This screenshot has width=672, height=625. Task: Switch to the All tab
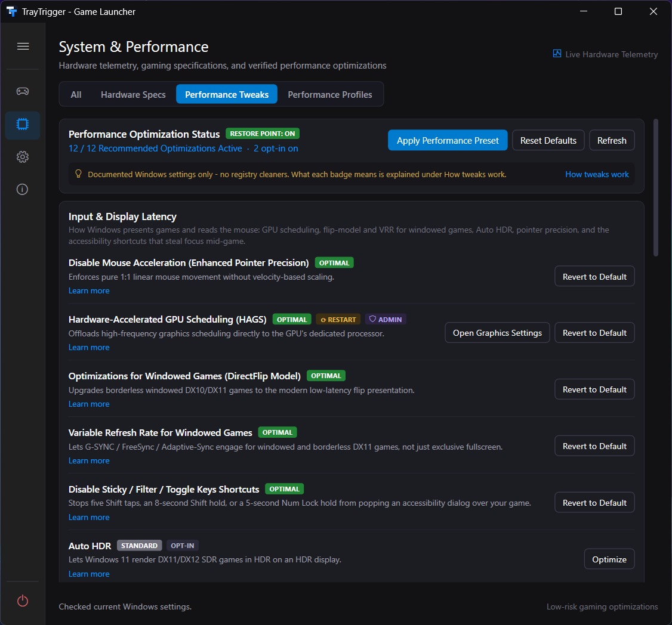pos(76,94)
